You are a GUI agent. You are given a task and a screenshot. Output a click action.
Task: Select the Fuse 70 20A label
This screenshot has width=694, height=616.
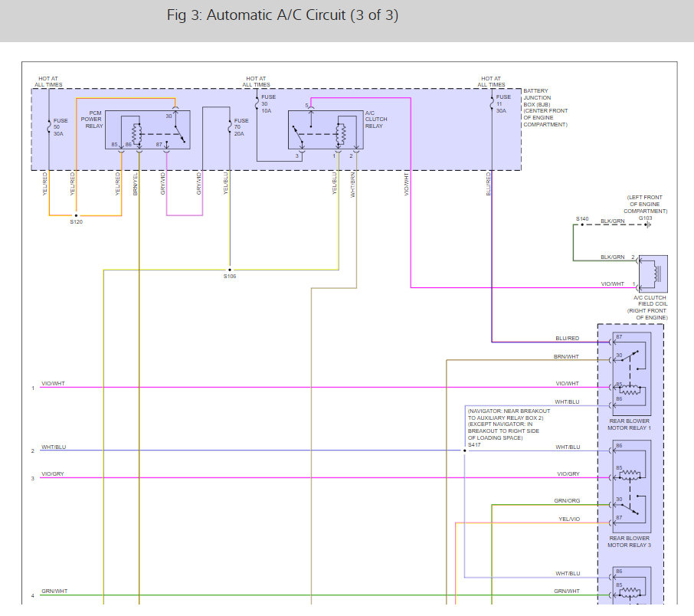[241, 127]
